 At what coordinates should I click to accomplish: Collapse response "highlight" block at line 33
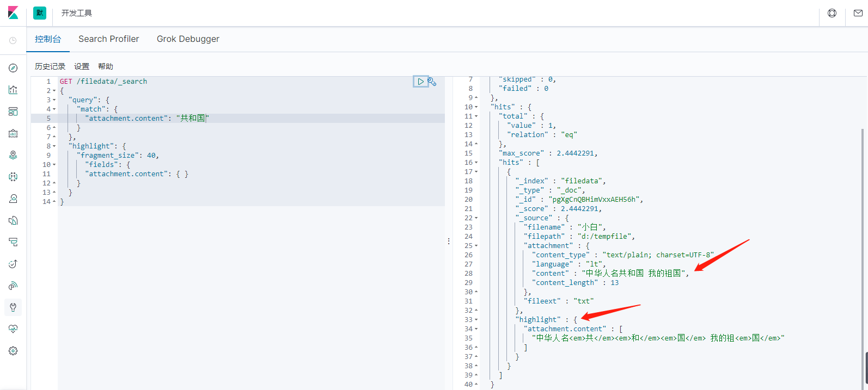(x=476, y=320)
